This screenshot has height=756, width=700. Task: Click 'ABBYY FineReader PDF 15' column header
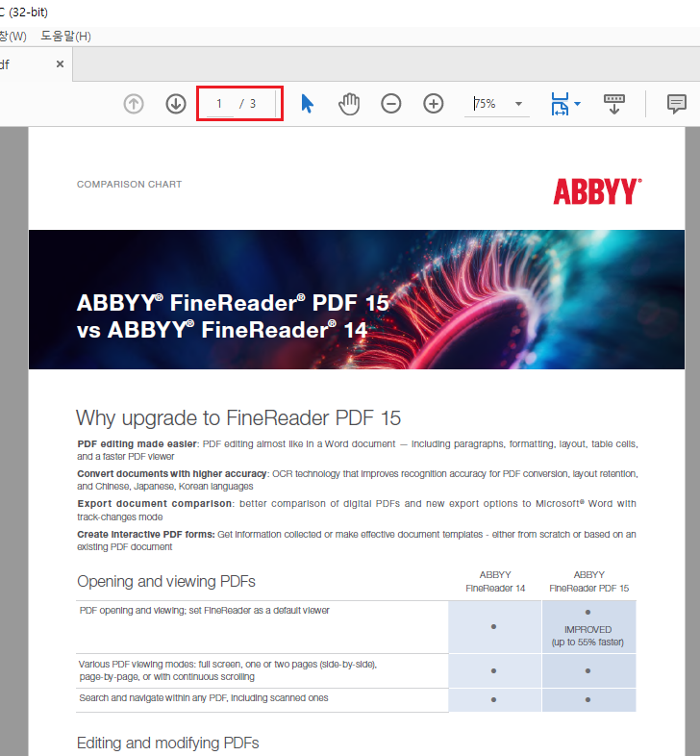(x=589, y=582)
